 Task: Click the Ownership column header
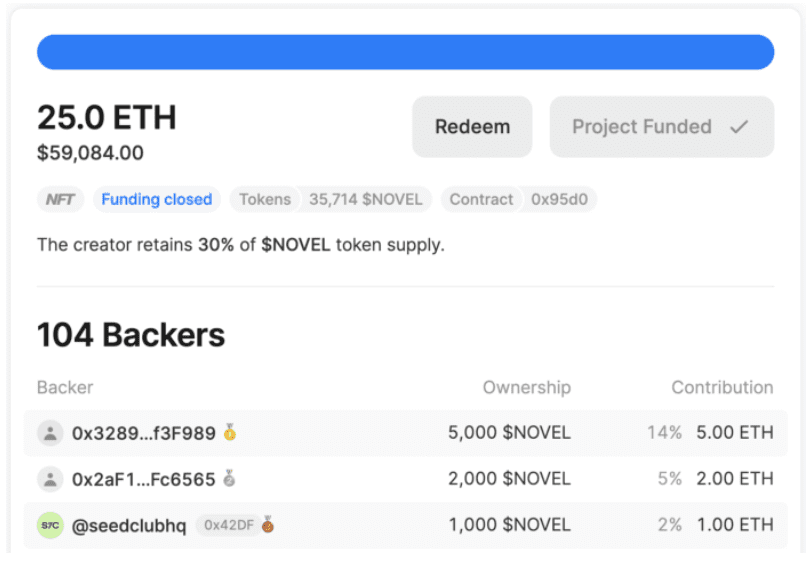pyautogui.click(x=526, y=387)
